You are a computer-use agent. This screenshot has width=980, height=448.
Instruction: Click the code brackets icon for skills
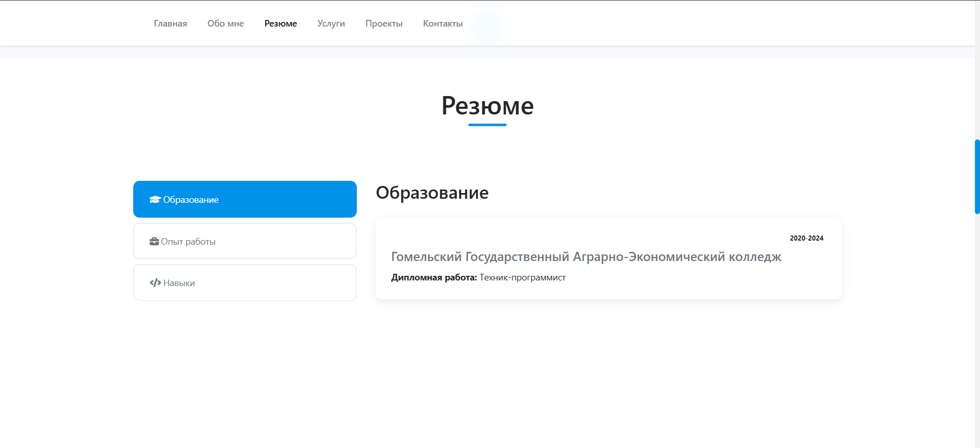pos(155,283)
